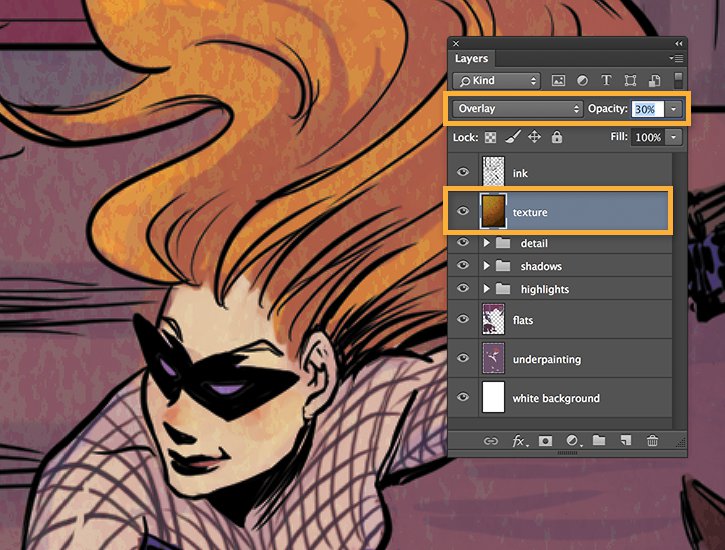
Task: Open the Overlay blend mode dropdown
Action: pos(517,108)
